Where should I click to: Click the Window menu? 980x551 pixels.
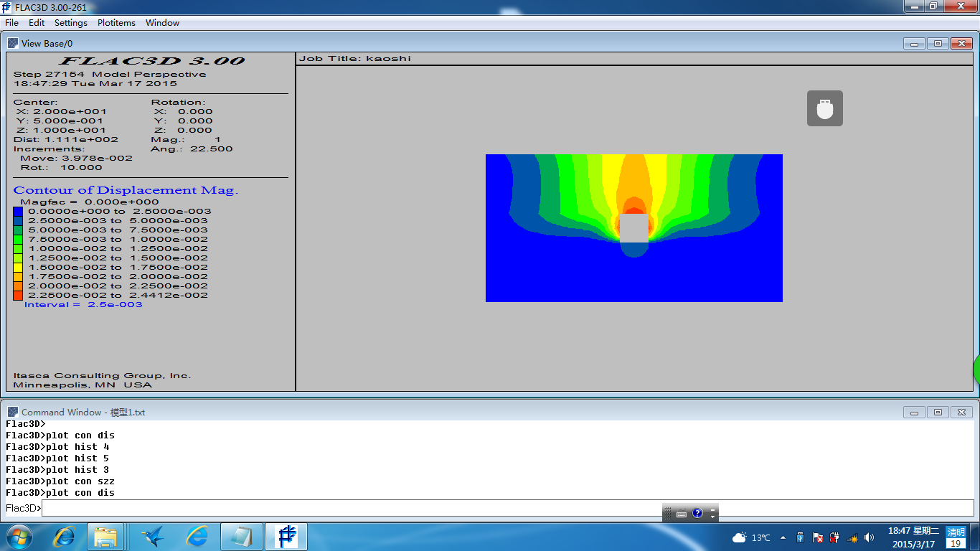(x=162, y=23)
